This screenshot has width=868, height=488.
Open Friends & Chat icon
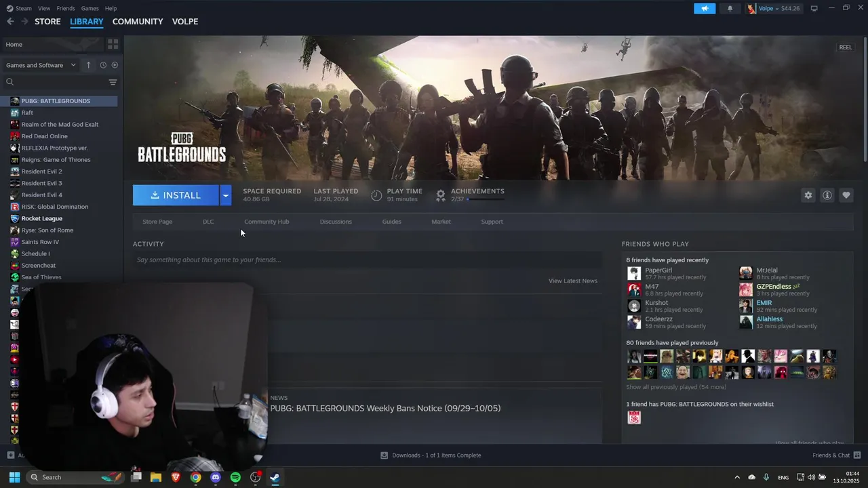coord(856,455)
